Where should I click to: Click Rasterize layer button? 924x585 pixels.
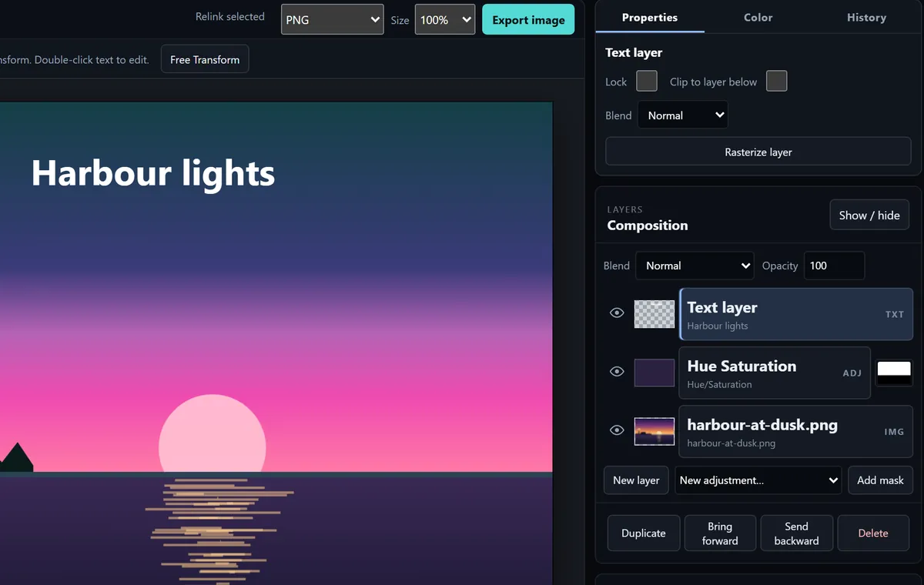coord(758,152)
